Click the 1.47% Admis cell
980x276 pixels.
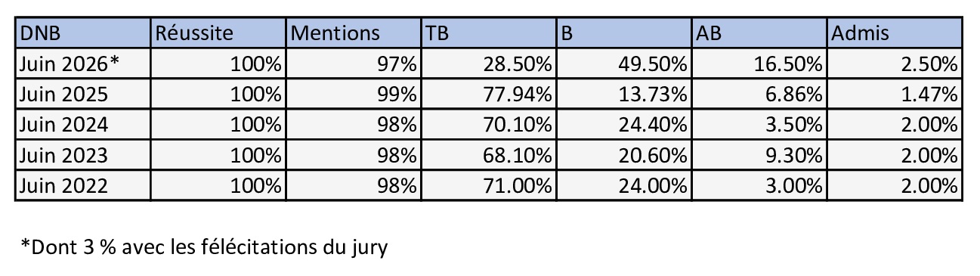pos(894,95)
